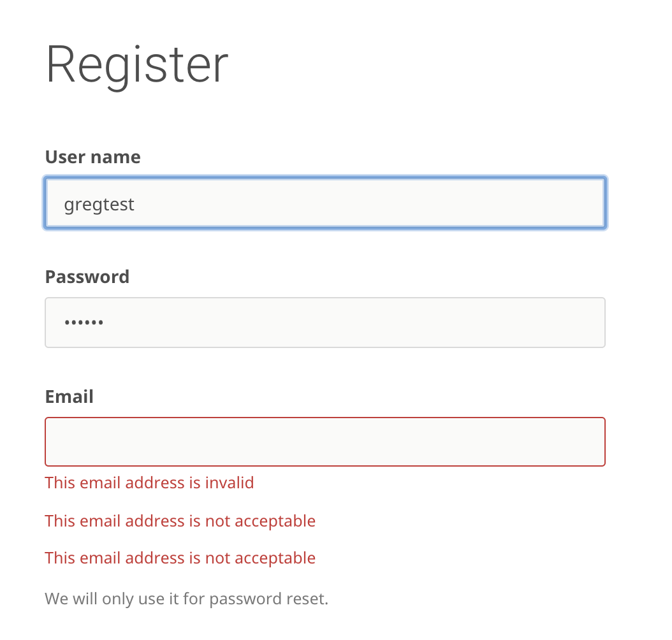Click the Password label
672x640 pixels.
87,277
